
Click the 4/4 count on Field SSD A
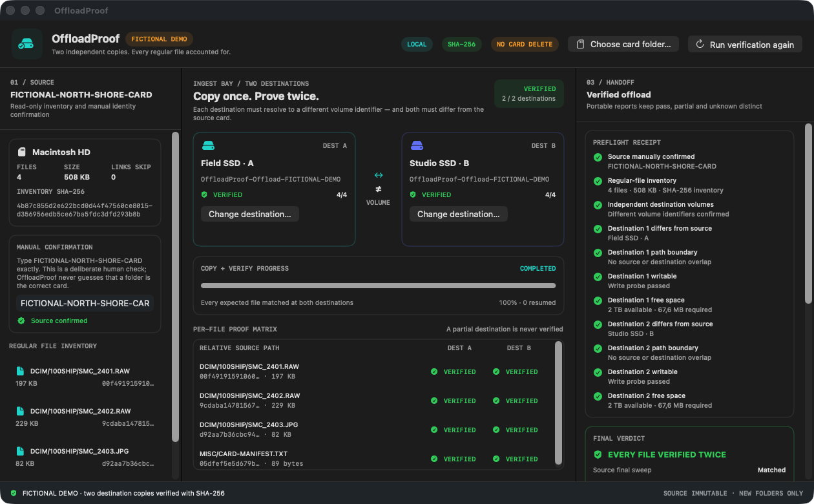342,194
